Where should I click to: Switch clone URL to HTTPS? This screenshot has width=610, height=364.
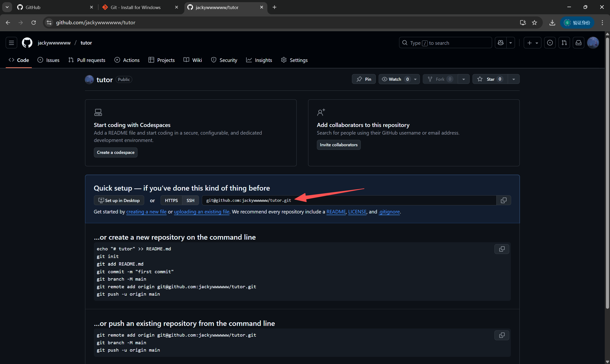pos(171,200)
